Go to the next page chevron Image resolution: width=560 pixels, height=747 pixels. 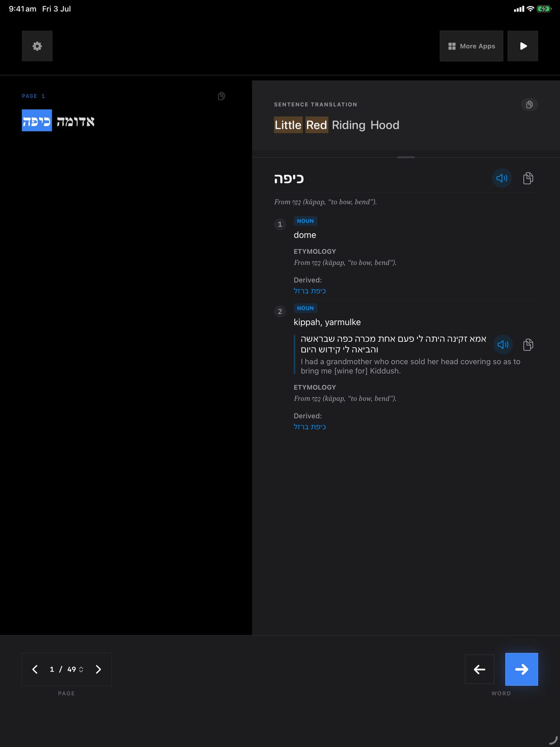(x=98, y=669)
